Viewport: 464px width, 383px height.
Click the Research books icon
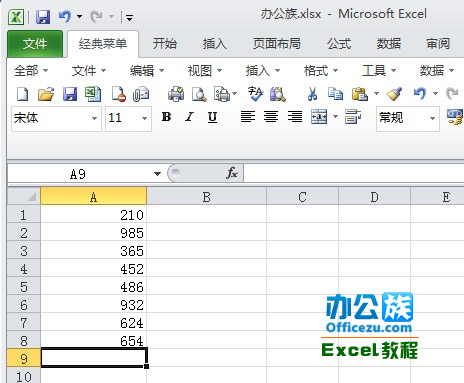278,94
